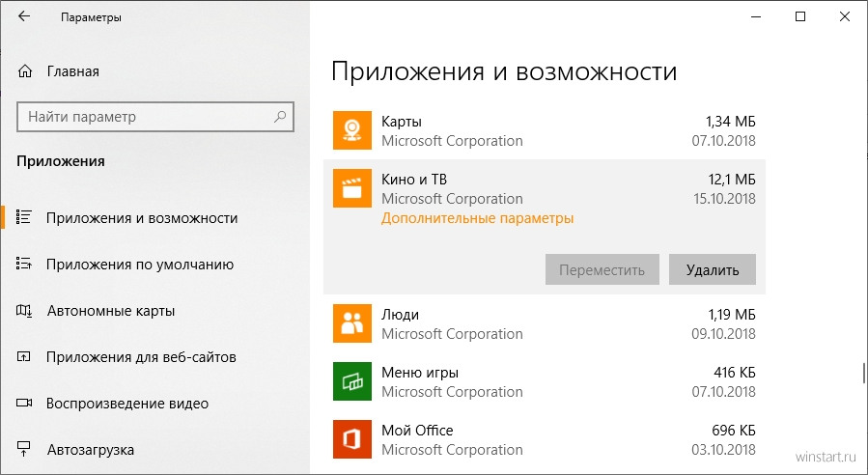Select the Автономные карты map icon
The height and width of the screenshot is (475, 868).
(24, 310)
